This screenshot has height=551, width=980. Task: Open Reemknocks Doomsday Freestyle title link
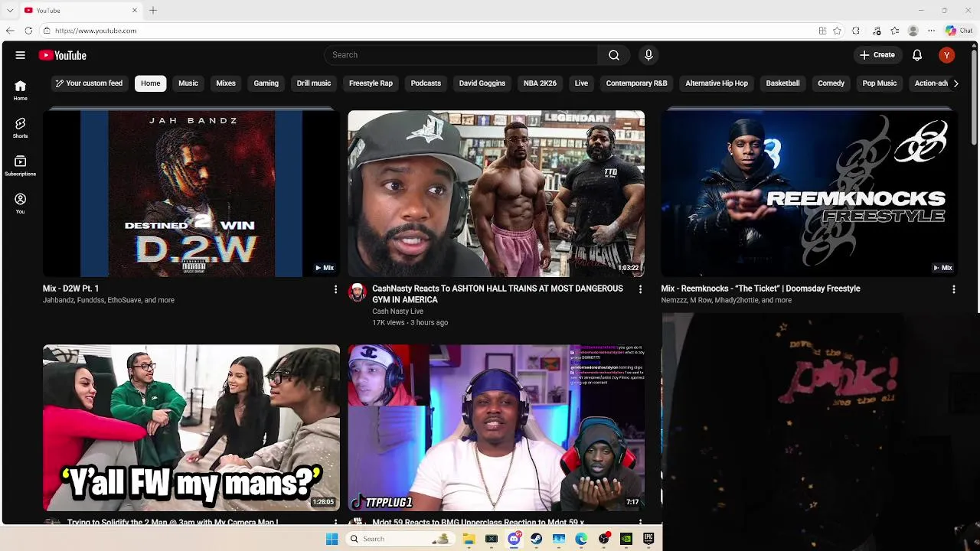point(761,289)
